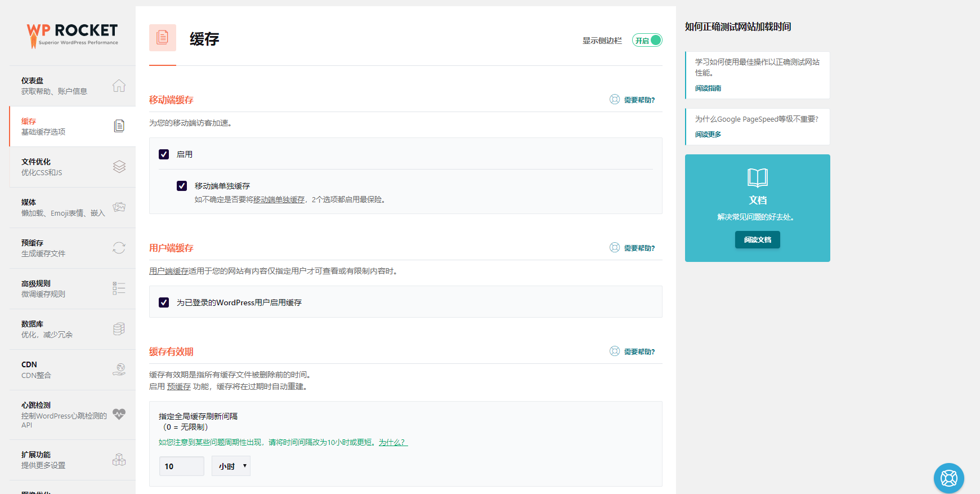The image size is (980, 494).
Task: Go to CDN menu item
Action: coord(72,370)
